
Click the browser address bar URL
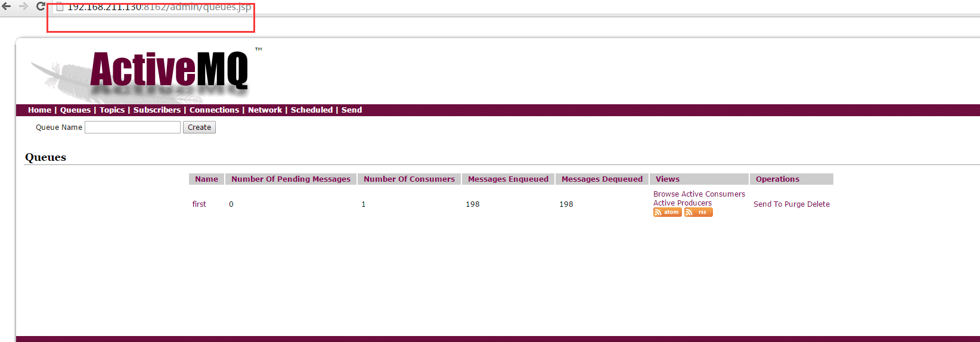pyautogui.click(x=159, y=7)
